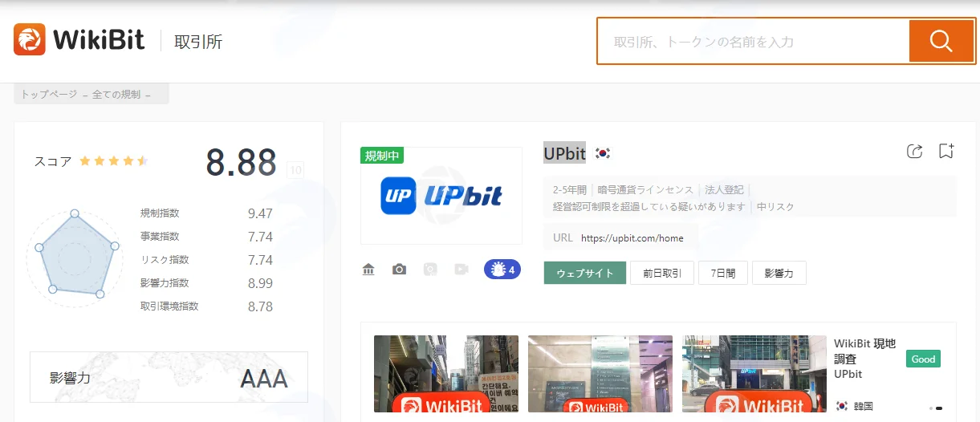Click the 暗号通貨ラインセンス tag

646,190
